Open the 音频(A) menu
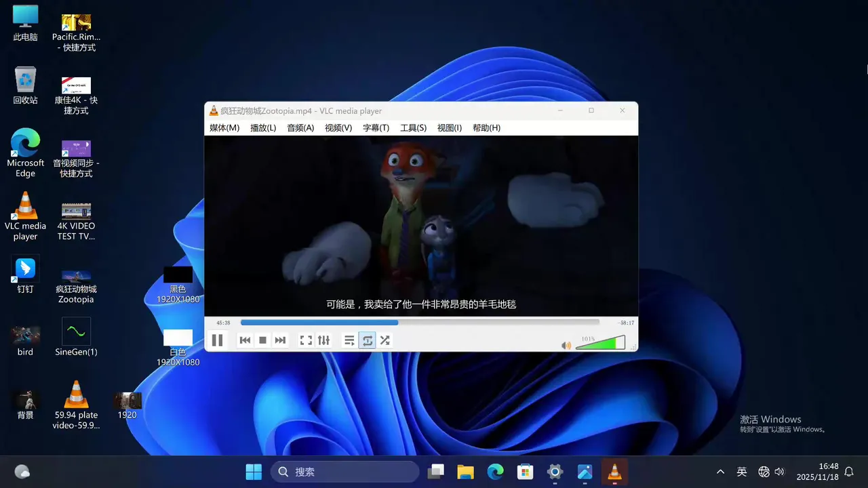The height and width of the screenshot is (488, 868). (x=300, y=127)
